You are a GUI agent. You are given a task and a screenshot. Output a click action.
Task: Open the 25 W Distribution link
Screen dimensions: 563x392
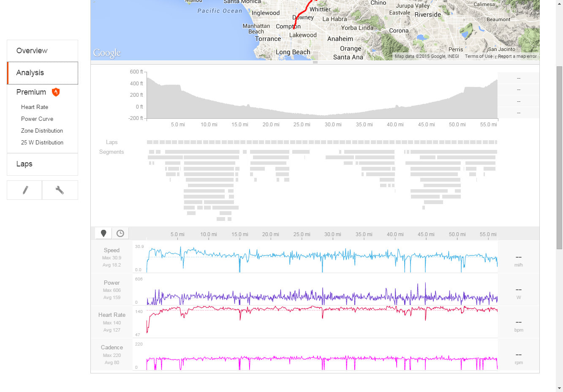click(x=42, y=143)
